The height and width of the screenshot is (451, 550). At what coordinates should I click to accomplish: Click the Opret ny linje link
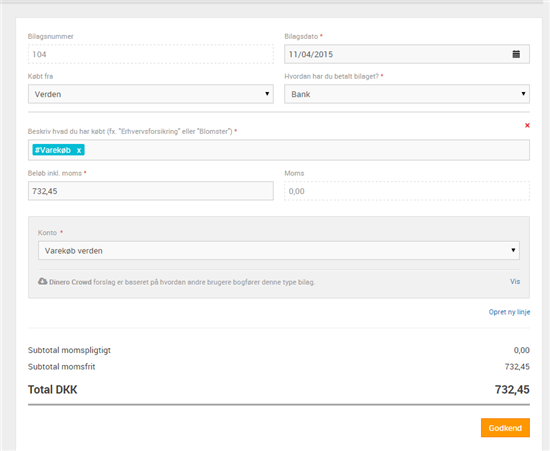[x=509, y=312]
